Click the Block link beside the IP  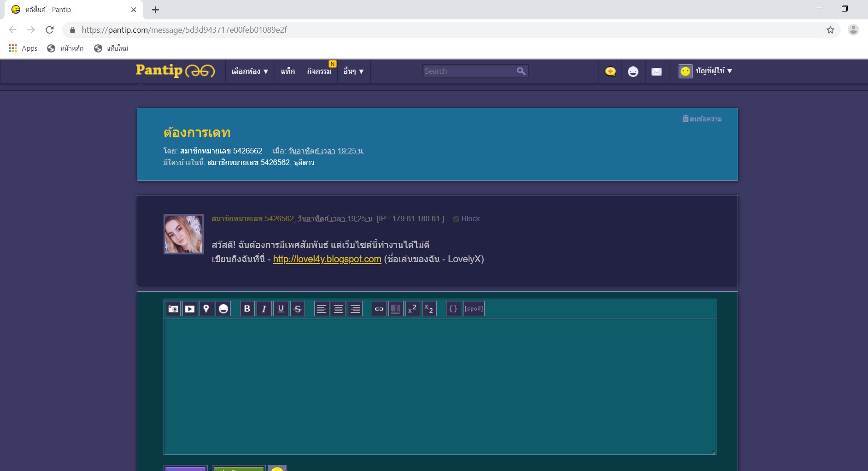pos(466,219)
